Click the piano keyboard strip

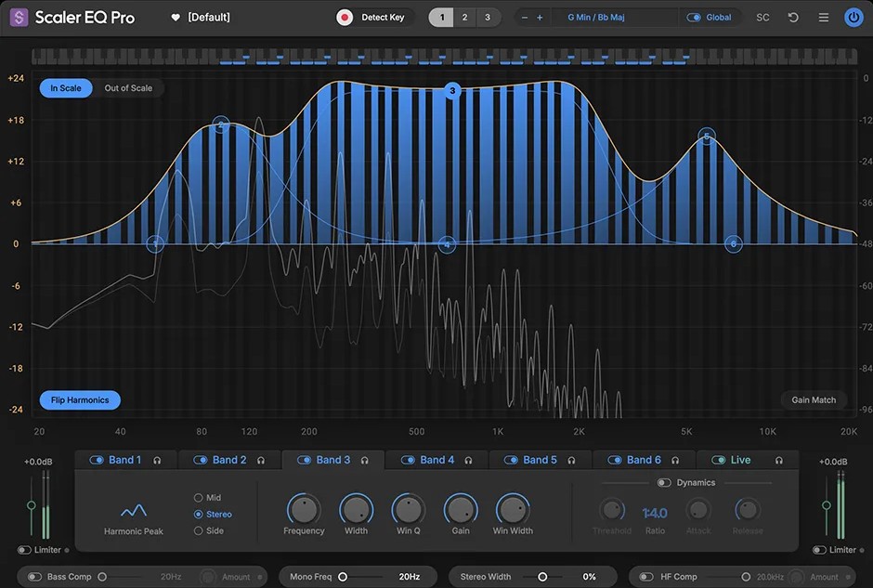coord(444,57)
